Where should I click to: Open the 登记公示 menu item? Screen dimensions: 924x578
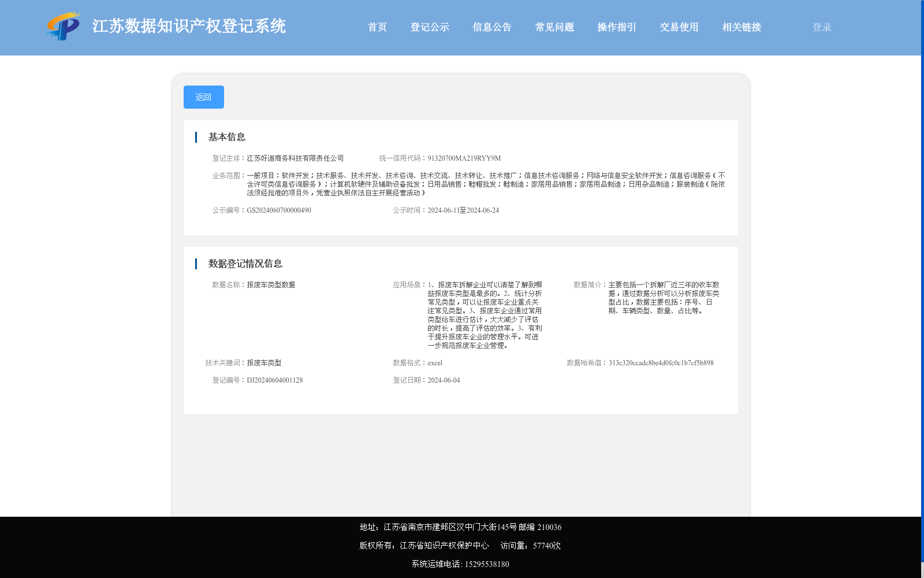[430, 27]
